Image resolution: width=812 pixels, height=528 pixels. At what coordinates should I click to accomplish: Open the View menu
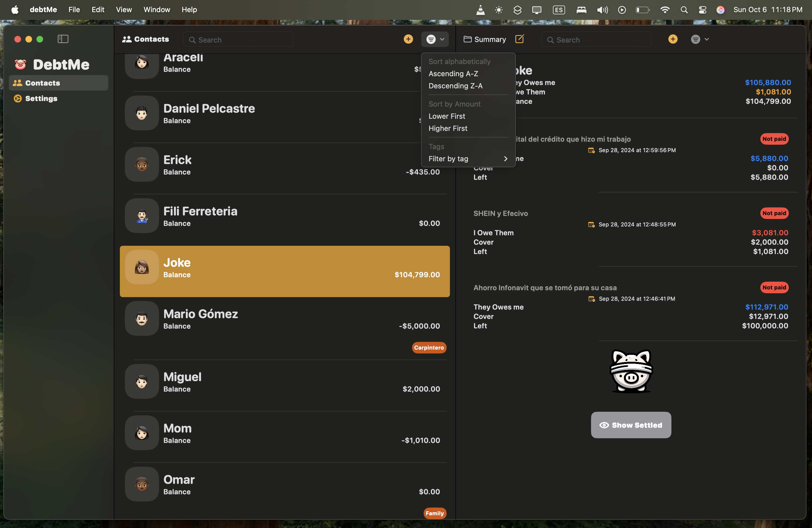coord(123,10)
